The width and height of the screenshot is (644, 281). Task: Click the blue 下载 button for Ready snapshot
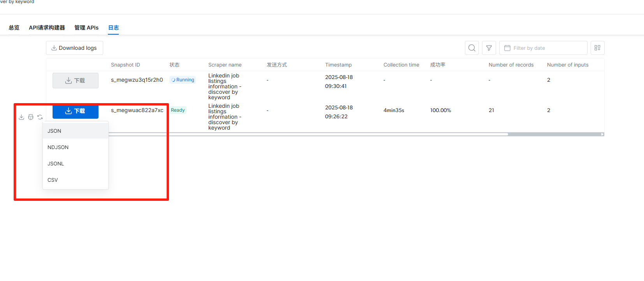coord(76,111)
